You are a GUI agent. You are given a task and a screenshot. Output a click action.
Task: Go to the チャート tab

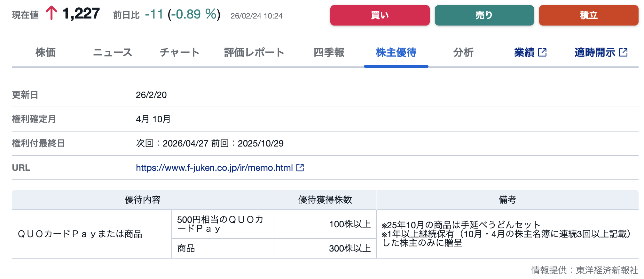click(x=180, y=52)
